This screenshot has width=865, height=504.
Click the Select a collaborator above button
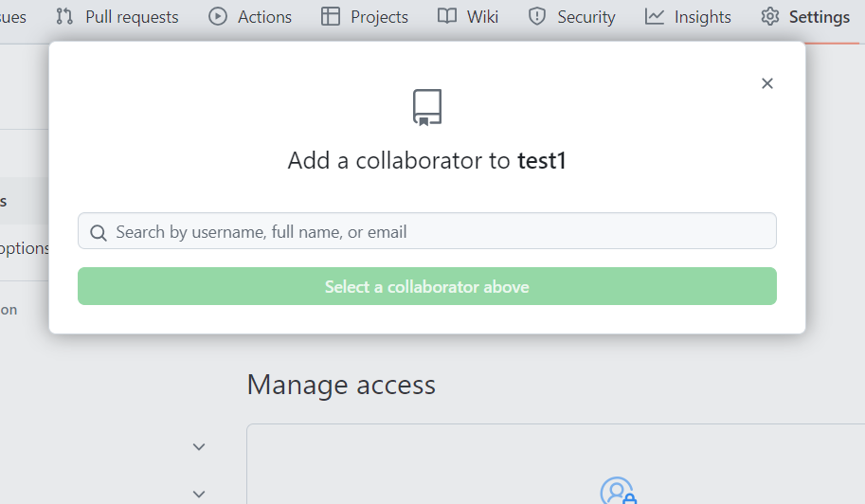click(x=427, y=286)
